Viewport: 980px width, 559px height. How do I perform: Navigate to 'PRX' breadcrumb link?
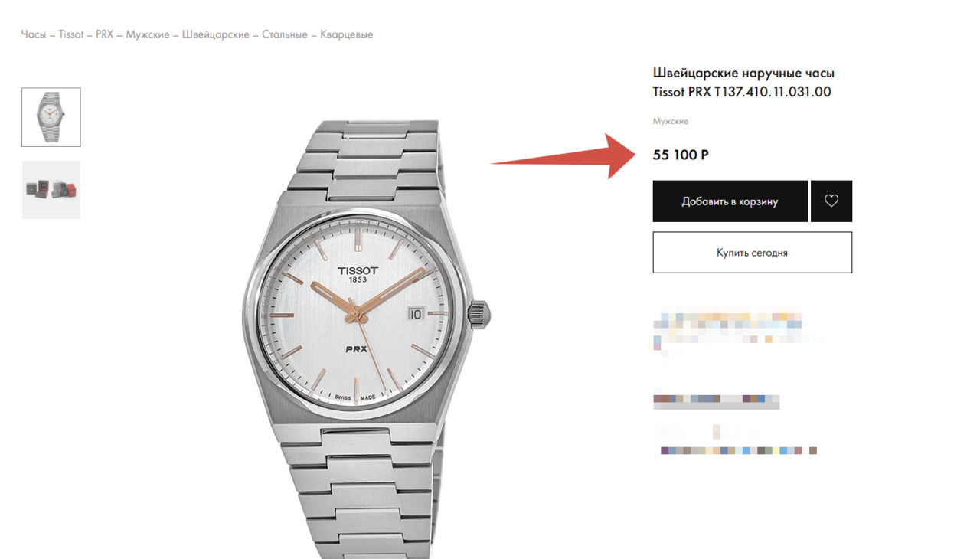click(105, 34)
